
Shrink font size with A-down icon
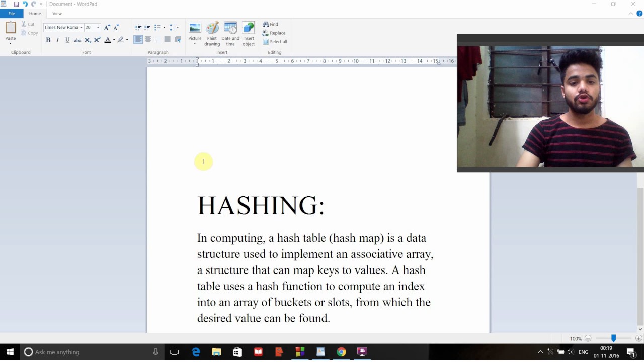point(116,27)
